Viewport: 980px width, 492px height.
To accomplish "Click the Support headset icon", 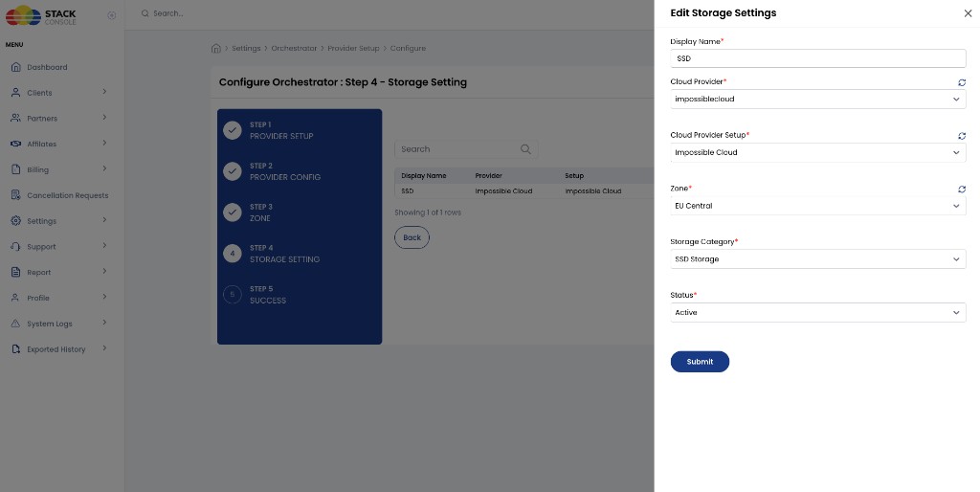I will click(16, 246).
